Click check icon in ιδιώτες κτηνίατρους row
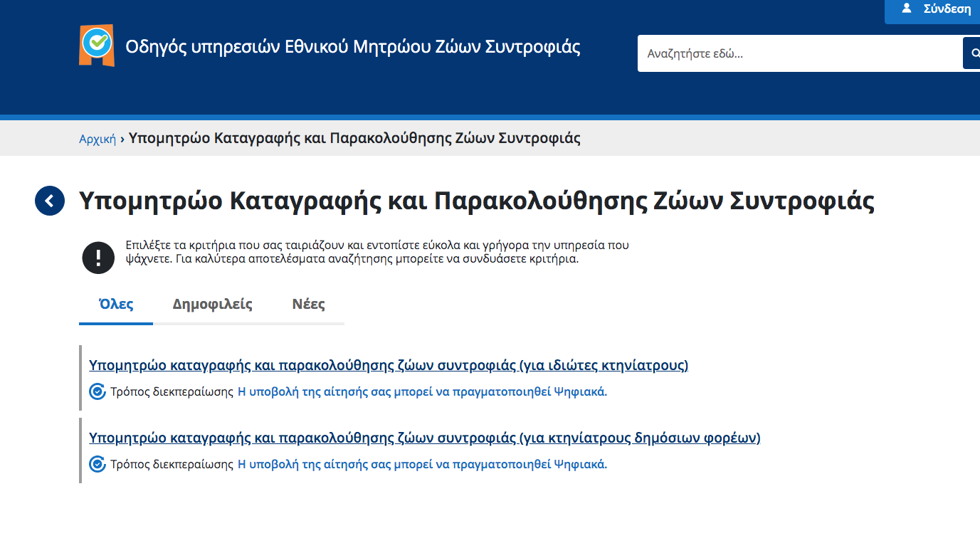Viewport: 980px width, 548px height. pyautogui.click(x=98, y=391)
